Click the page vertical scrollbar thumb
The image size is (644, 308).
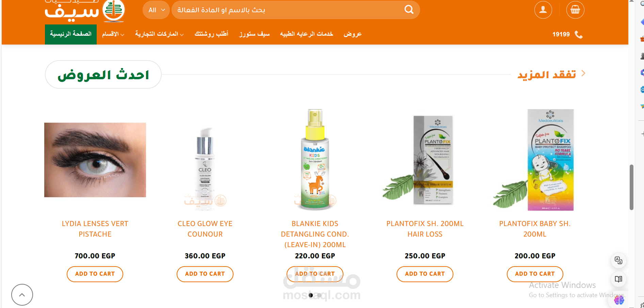pyautogui.click(x=631, y=187)
